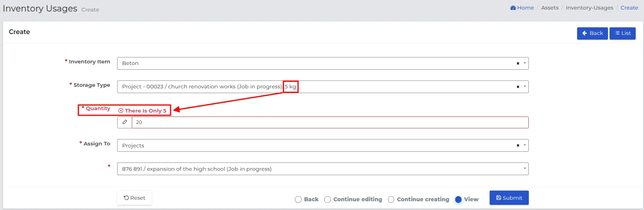Click the Quantity input field
This screenshot has width=644, height=210.
[x=330, y=122]
